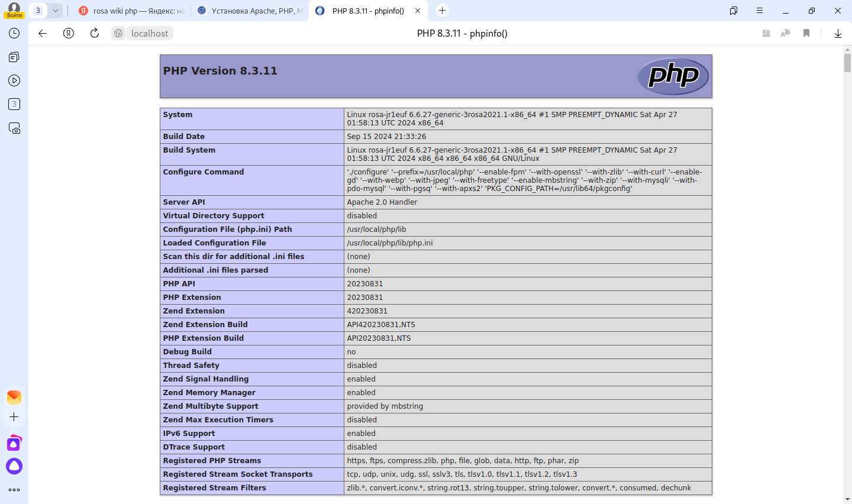Click the sidebar box icon labeled 3
Screen dimensions: 852x504
[14, 104]
